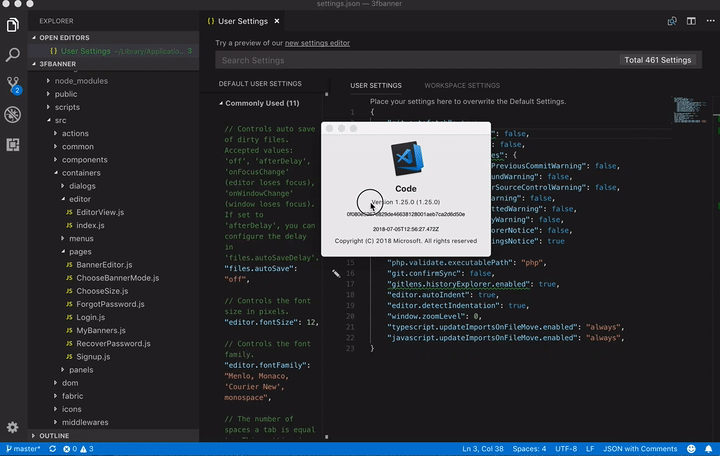Open BannerEditor.js in the explorer
The image size is (720, 456).
(104, 265)
